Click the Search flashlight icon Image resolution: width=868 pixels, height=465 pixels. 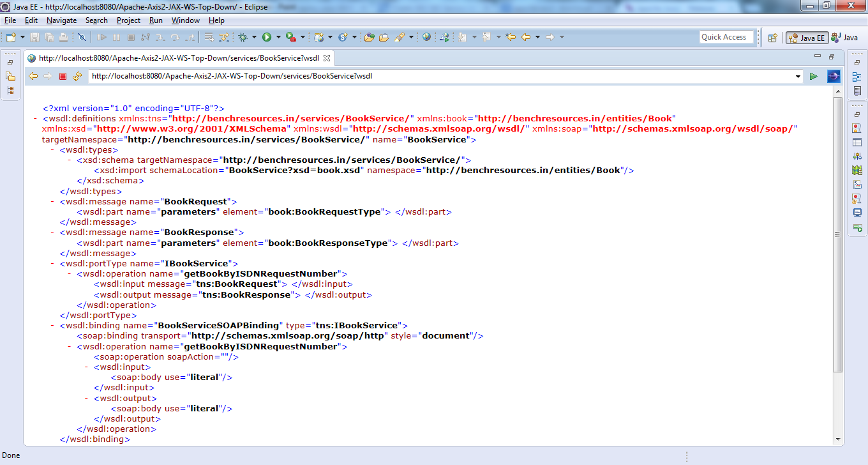click(399, 37)
